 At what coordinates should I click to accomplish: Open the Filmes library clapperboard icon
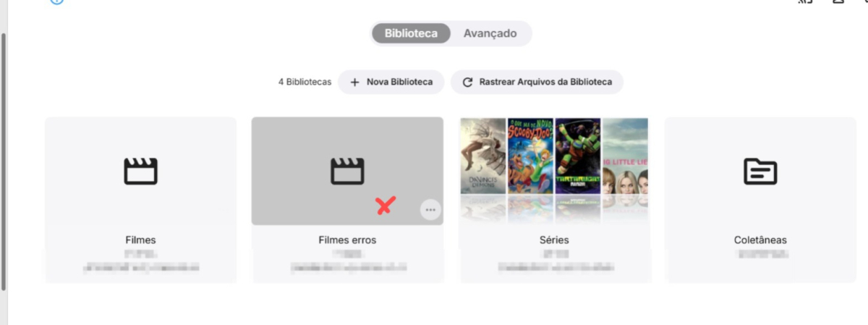coord(140,172)
